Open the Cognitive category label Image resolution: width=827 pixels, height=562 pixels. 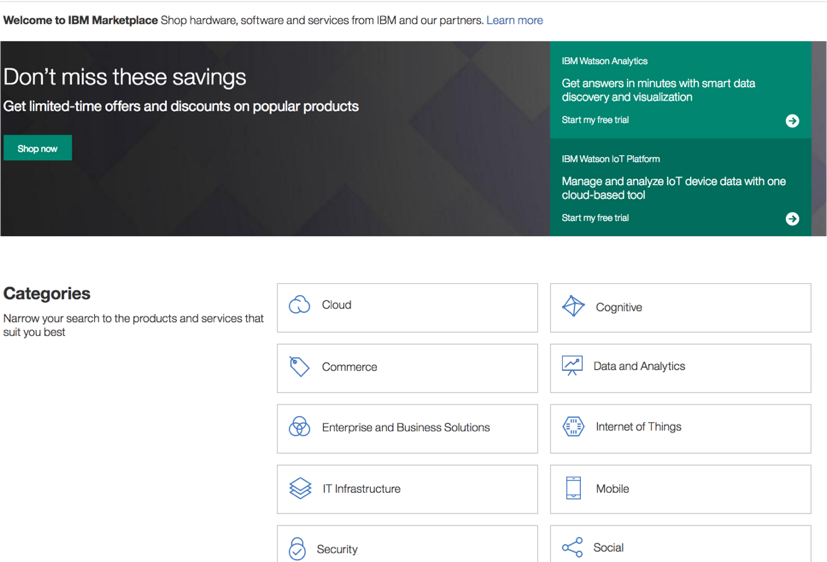pos(619,307)
